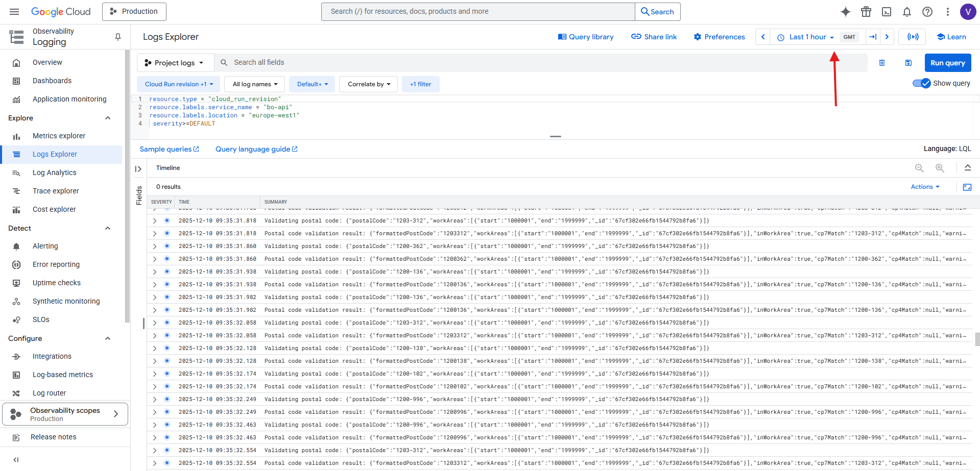980x471 pixels.
Task: Open Log Analytics in sidebar
Action: 54,172
